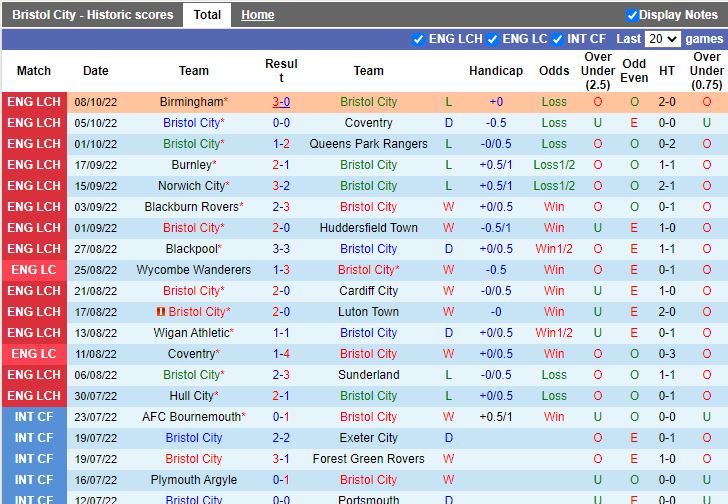Select the Total tab
728x504 pixels.
pos(207,15)
